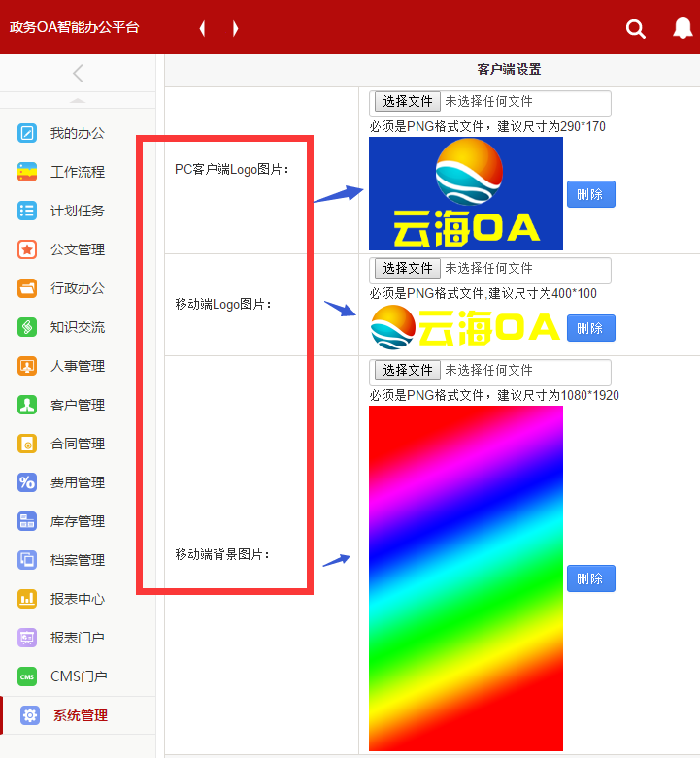700x758 pixels.
Task: Click the 云海OA mobile logo preview
Action: coord(466,328)
